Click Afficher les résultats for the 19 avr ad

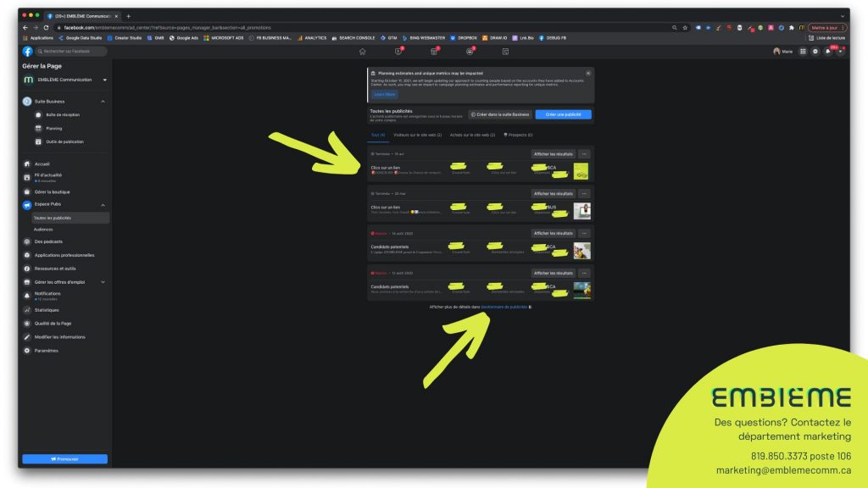pyautogui.click(x=553, y=154)
